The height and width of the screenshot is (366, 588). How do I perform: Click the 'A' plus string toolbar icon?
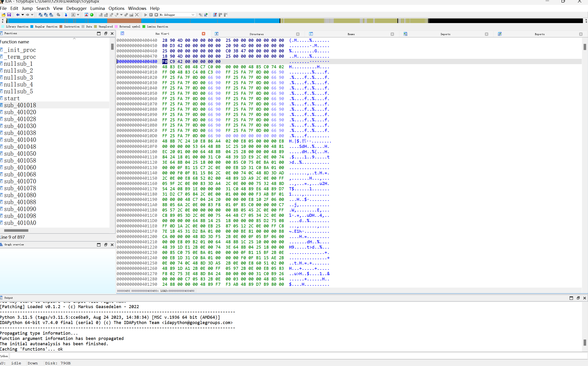click(x=111, y=15)
